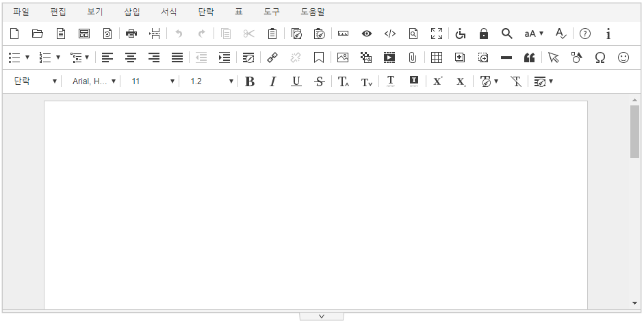Click the paperclip attach file icon
Image resolution: width=644 pixels, height=323 pixels.
coord(413,57)
